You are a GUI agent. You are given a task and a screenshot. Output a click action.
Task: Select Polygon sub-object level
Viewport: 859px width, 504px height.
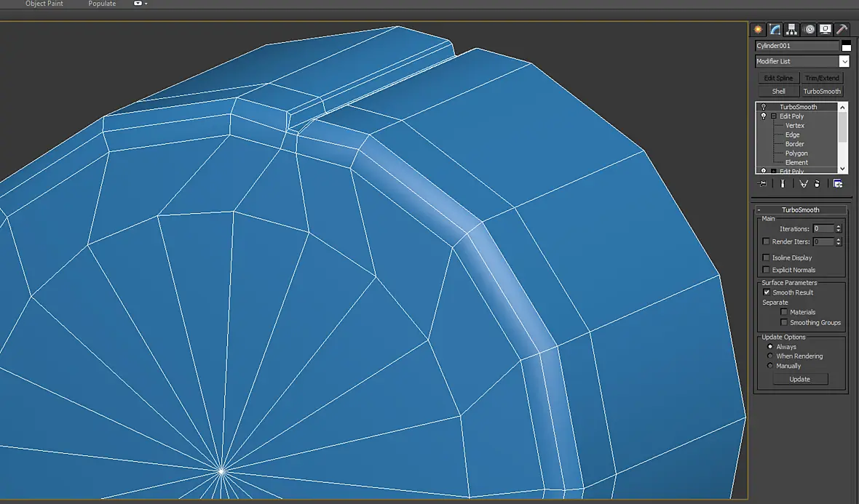(x=796, y=153)
